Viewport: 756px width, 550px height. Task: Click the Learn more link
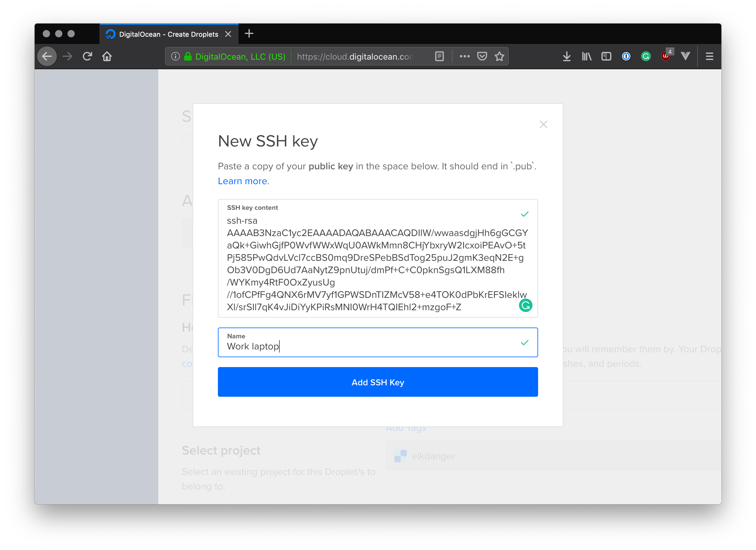click(x=244, y=181)
